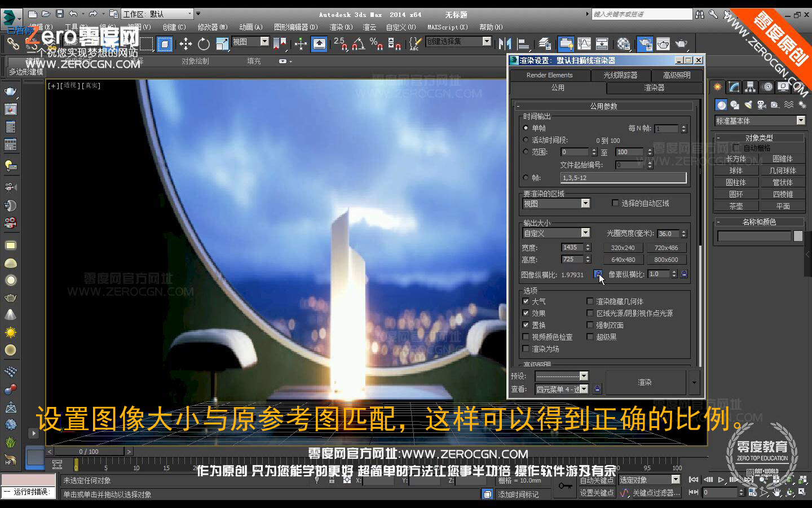Toggle Spinner Snap icon
812x508 pixels.
click(x=395, y=43)
